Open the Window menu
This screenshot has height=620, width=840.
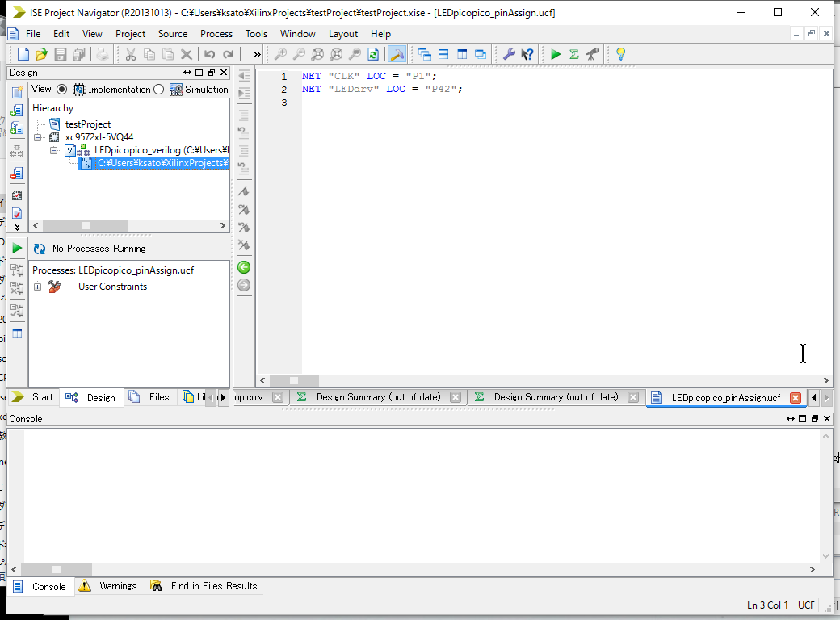point(298,34)
